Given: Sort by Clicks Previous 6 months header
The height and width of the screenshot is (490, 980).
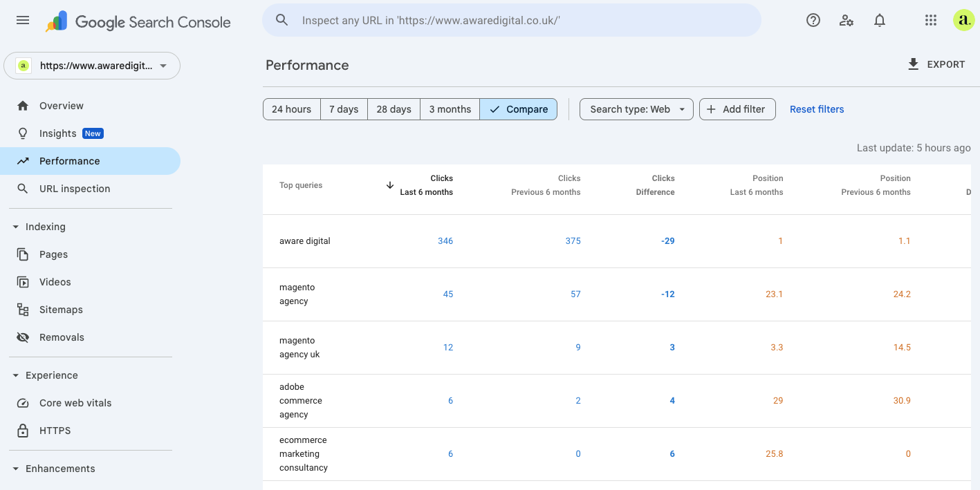Looking at the screenshot, I should click(x=546, y=185).
